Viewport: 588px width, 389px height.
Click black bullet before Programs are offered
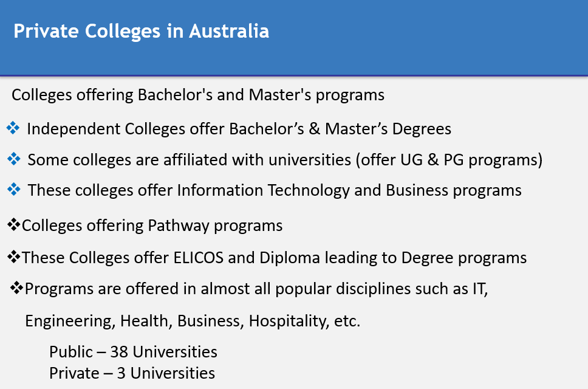[17, 288]
